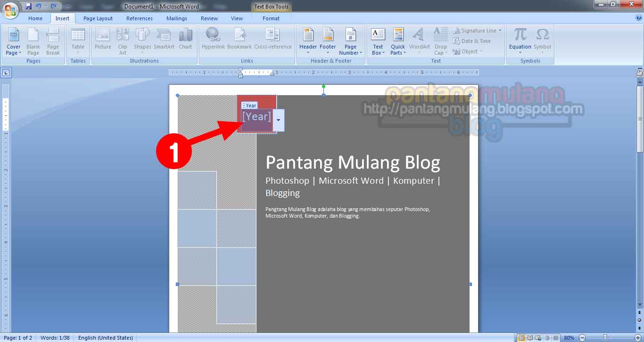Switch to the Home tab
Image resolution: width=644 pixels, height=342 pixels.
(35, 18)
